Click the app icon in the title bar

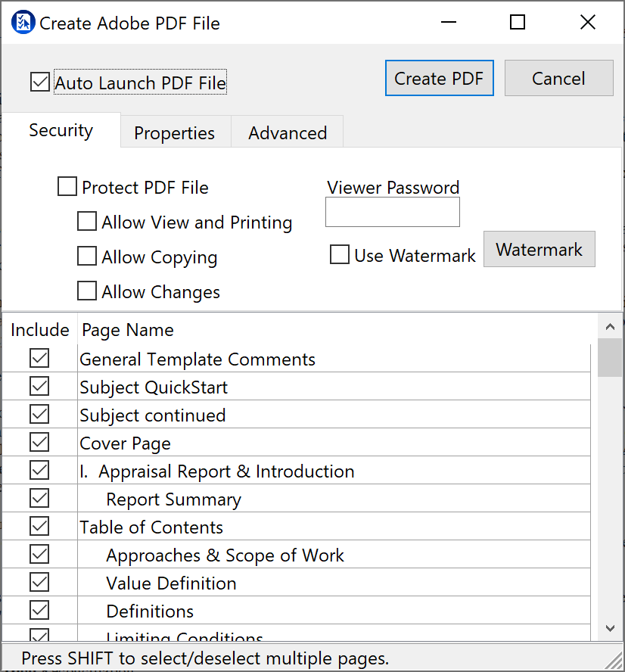click(x=23, y=23)
